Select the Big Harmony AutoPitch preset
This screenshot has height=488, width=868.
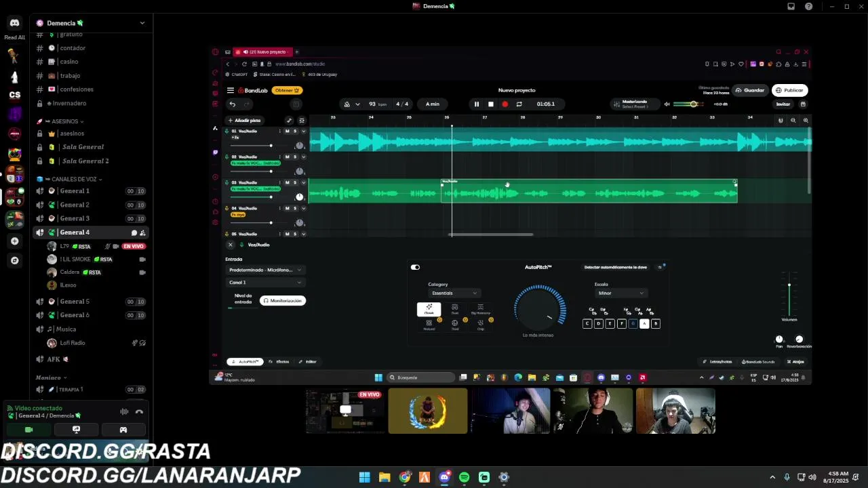coord(480,310)
